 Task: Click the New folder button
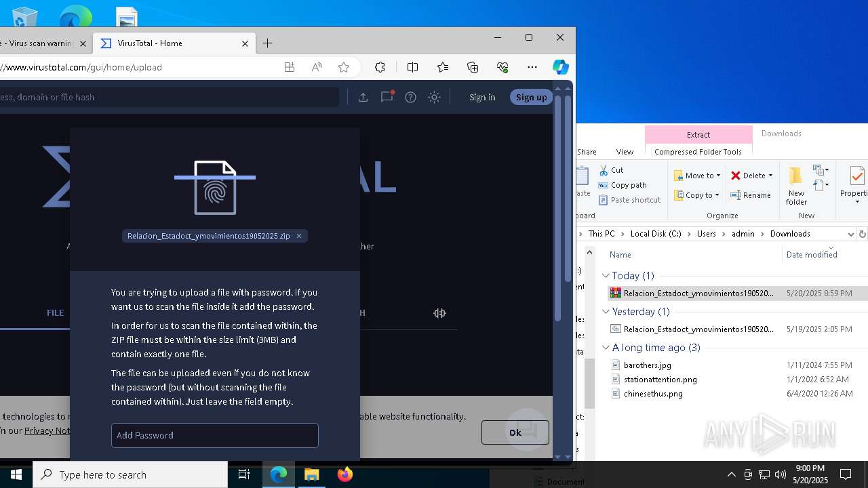tap(796, 186)
